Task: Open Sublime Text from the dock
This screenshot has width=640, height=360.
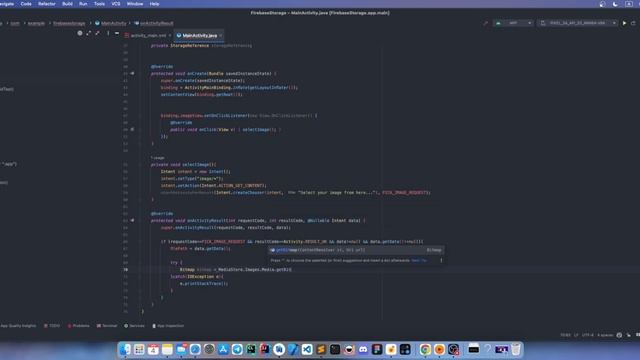Action: pos(321,349)
